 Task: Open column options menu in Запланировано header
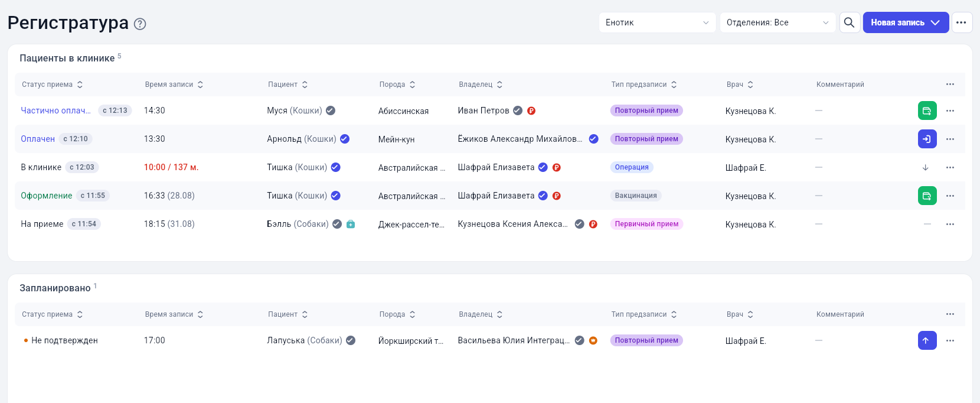pyautogui.click(x=950, y=314)
